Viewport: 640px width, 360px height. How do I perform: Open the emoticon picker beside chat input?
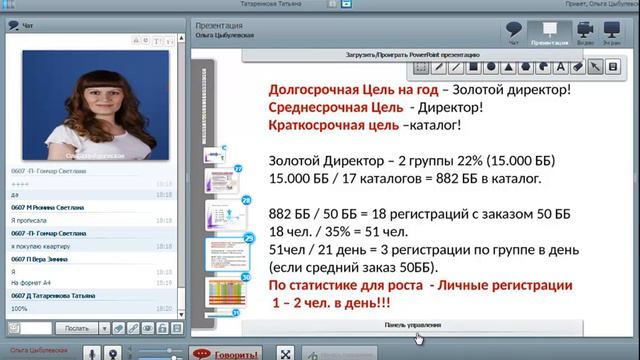(14, 328)
